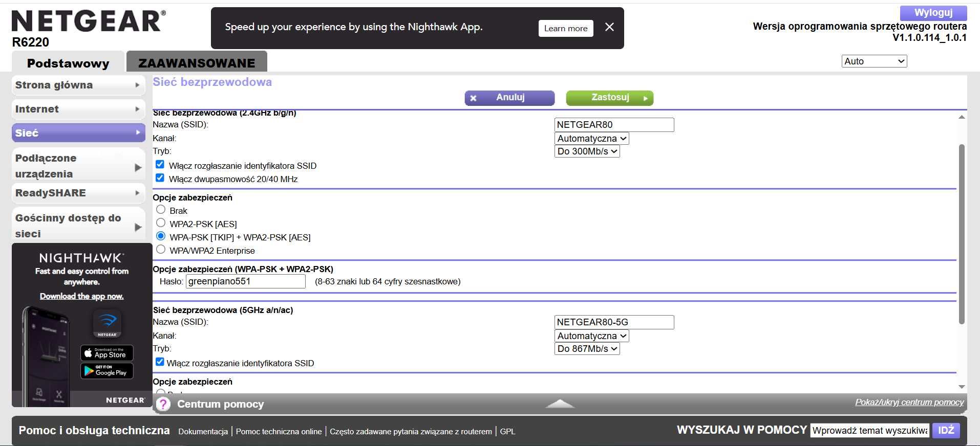Open 2.4GHz Kanał Automatyczna dropdown
Viewport: 980px width, 446px height.
click(x=591, y=139)
